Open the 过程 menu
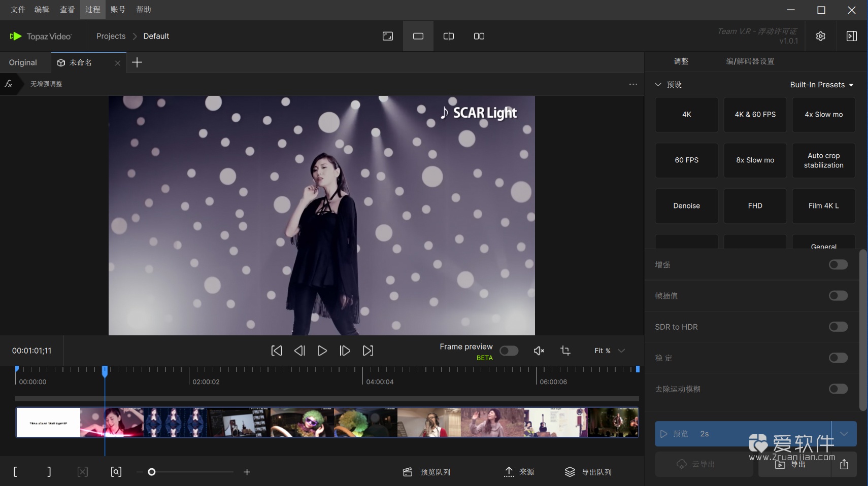 (x=92, y=10)
